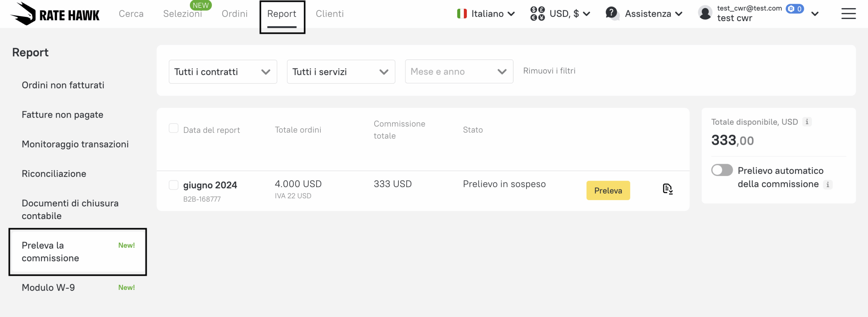Click info icon next to Totale disponibile
868x317 pixels.
[x=807, y=122]
